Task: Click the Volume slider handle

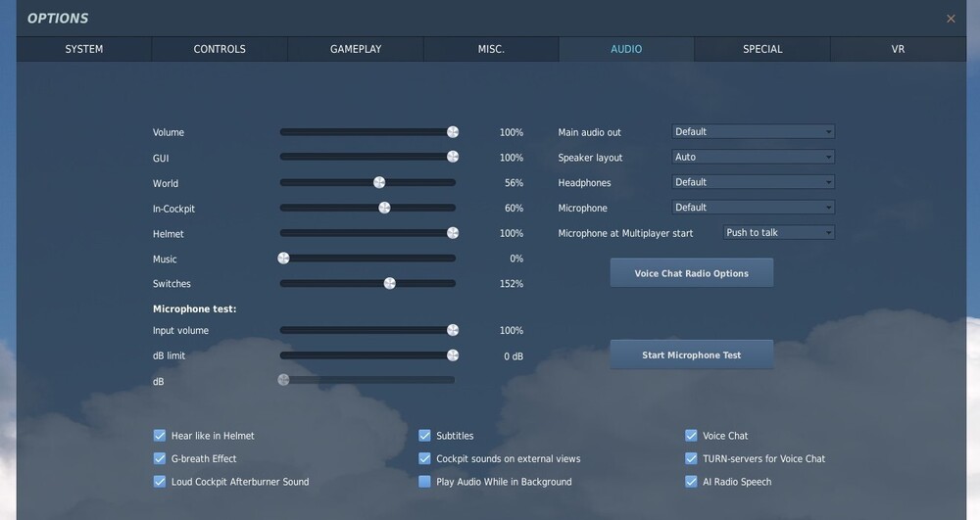Action: click(x=453, y=132)
